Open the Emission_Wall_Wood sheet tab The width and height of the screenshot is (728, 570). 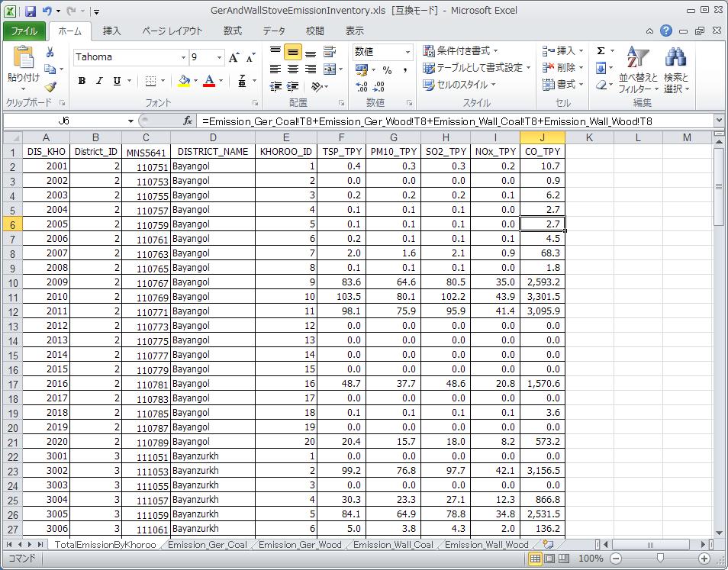[x=487, y=545]
